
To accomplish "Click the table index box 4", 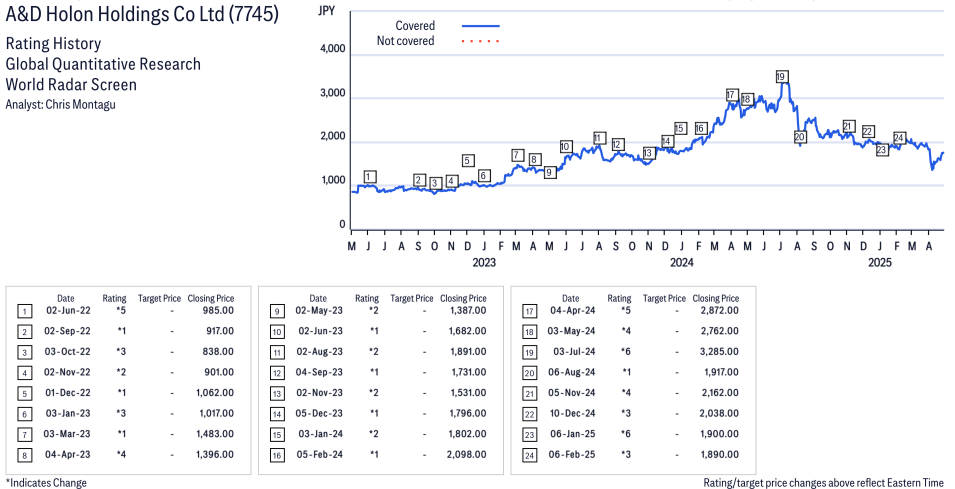I will 24,373.
